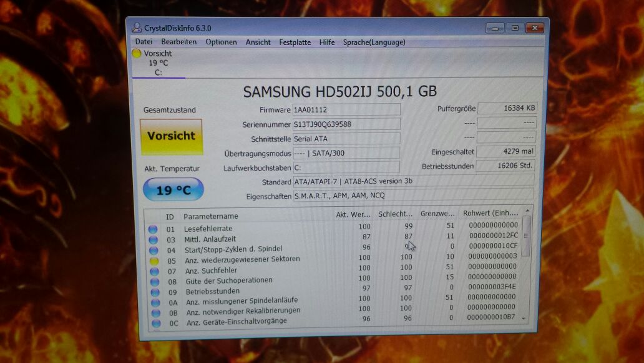644x363 pixels.
Task: Close the CrystalDiskInfo window
Action: coord(535,28)
